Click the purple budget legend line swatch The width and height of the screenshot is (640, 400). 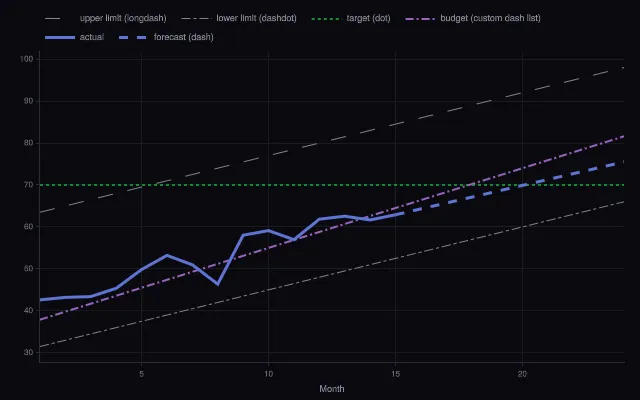click(420, 19)
